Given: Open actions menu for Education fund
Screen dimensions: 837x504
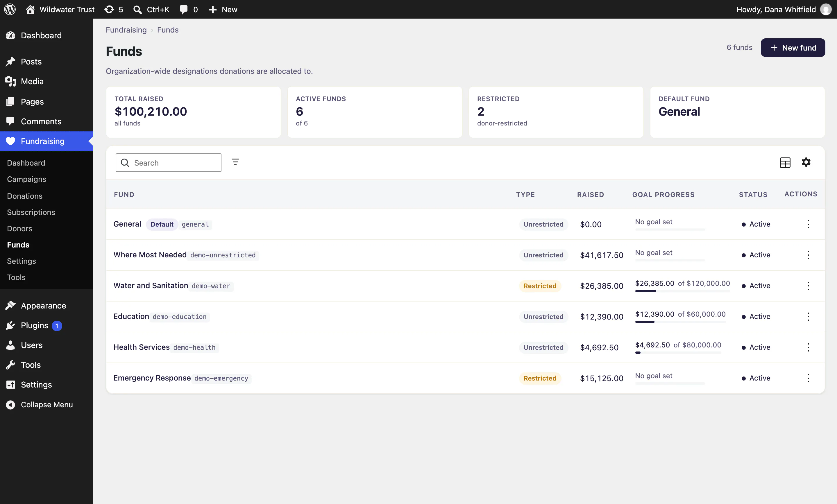Looking at the screenshot, I should (808, 317).
